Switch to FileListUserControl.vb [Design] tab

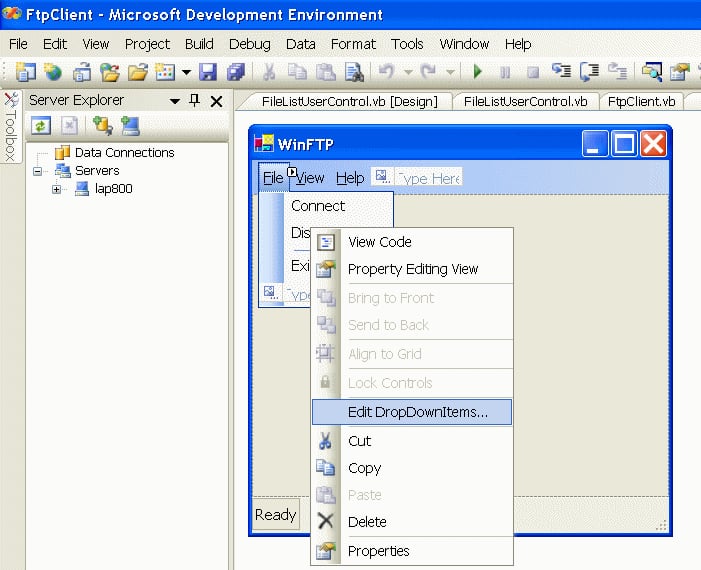pyautogui.click(x=350, y=101)
